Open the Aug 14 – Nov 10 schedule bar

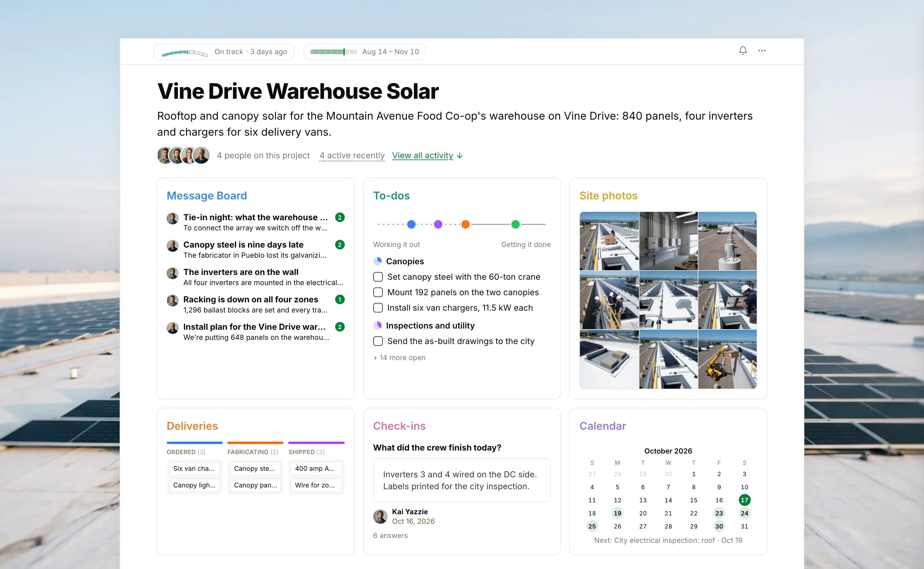point(364,51)
